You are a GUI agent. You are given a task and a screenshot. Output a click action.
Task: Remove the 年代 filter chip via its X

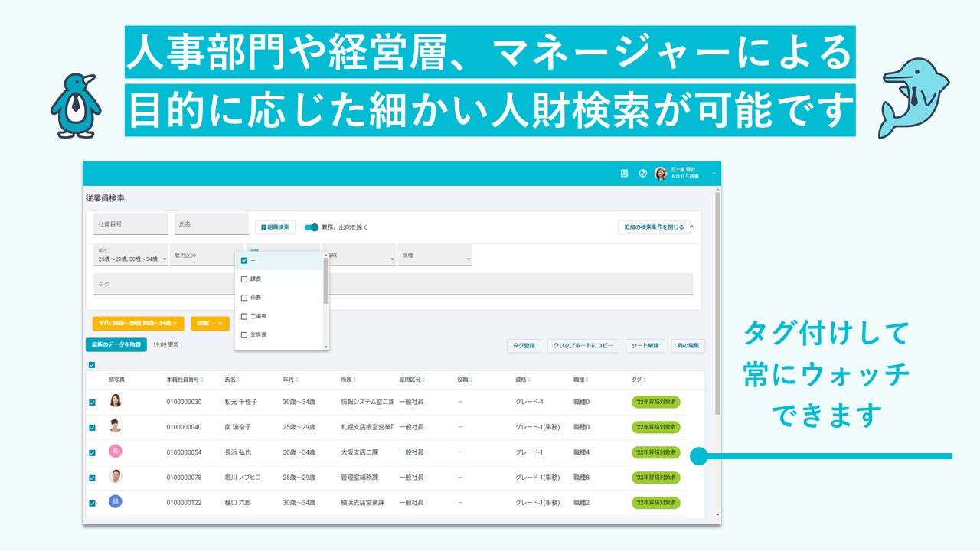175,324
